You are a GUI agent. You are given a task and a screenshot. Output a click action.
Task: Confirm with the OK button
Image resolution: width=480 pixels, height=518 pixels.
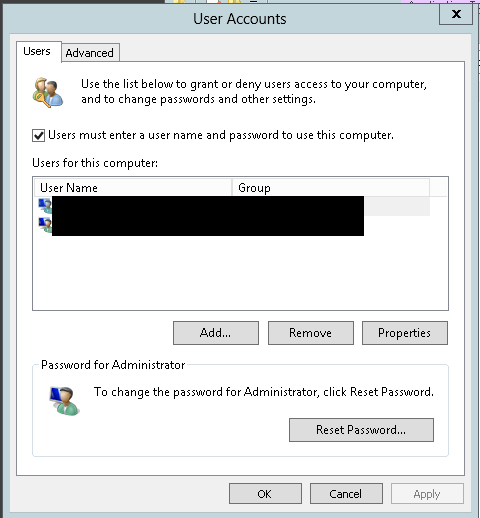[265, 494]
